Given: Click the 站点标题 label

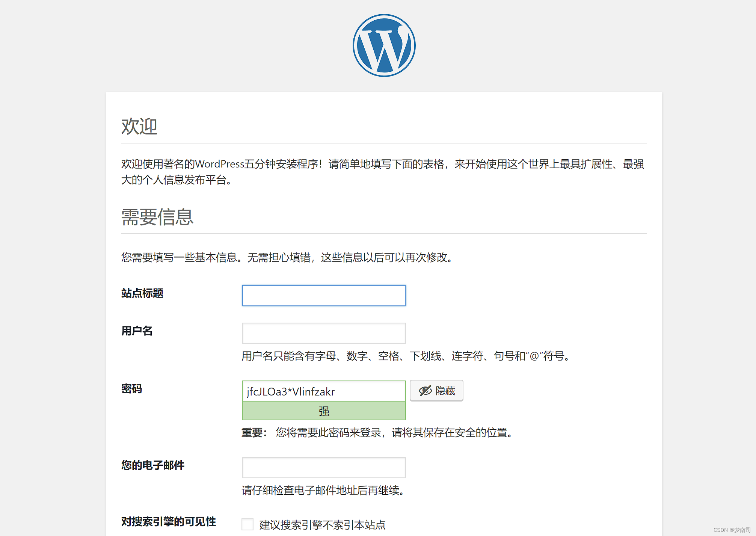Looking at the screenshot, I should [142, 293].
